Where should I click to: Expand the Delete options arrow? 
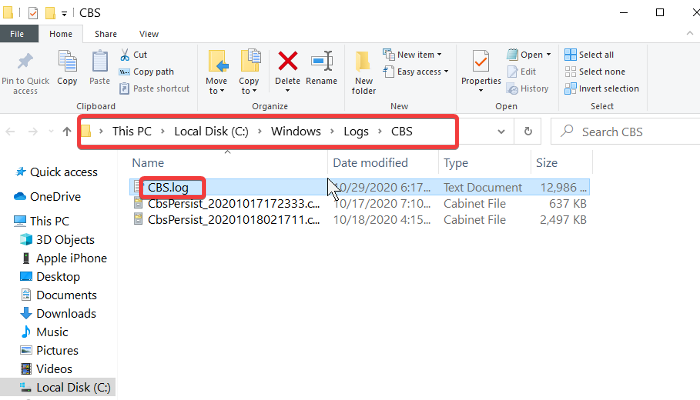(x=288, y=91)
